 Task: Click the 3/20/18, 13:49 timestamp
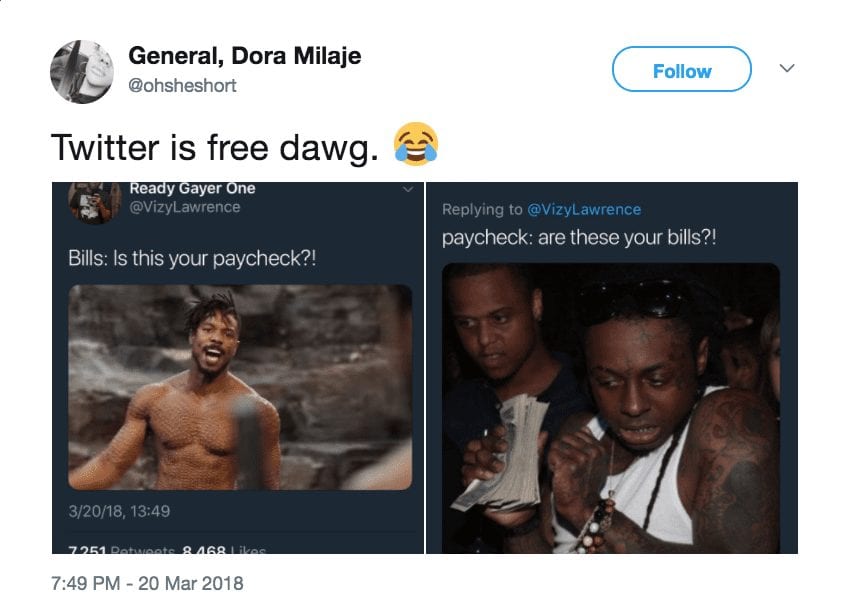pyautogui.click(x=119, y=511)
